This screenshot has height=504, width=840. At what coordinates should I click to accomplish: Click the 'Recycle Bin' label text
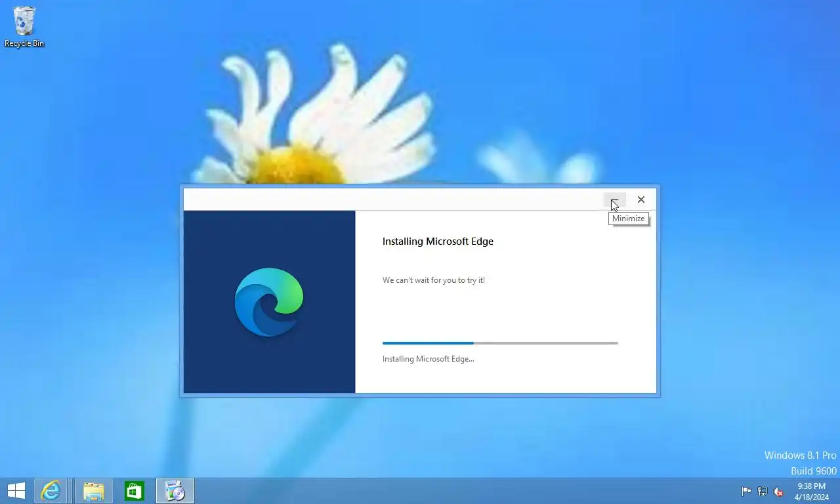(x=24, y=43)
